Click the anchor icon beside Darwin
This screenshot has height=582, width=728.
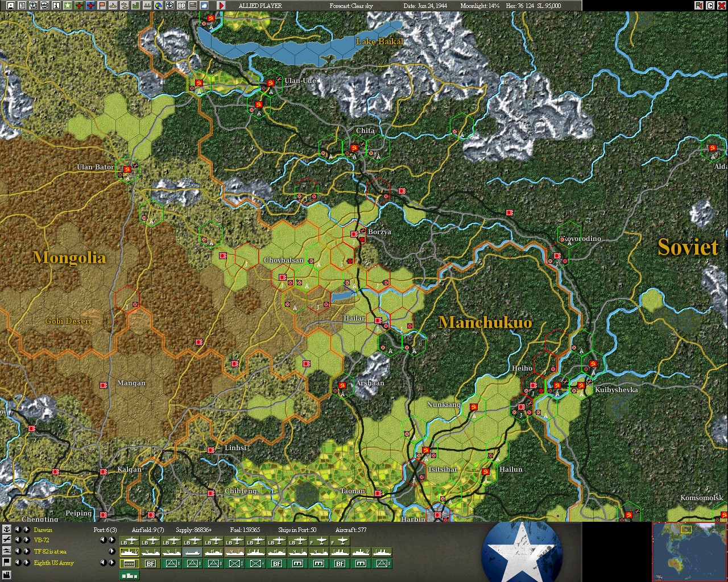click(x=7, y=530)
